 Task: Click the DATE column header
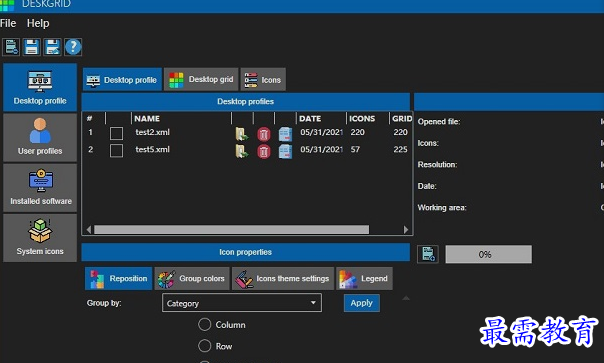tap(310, 119)
